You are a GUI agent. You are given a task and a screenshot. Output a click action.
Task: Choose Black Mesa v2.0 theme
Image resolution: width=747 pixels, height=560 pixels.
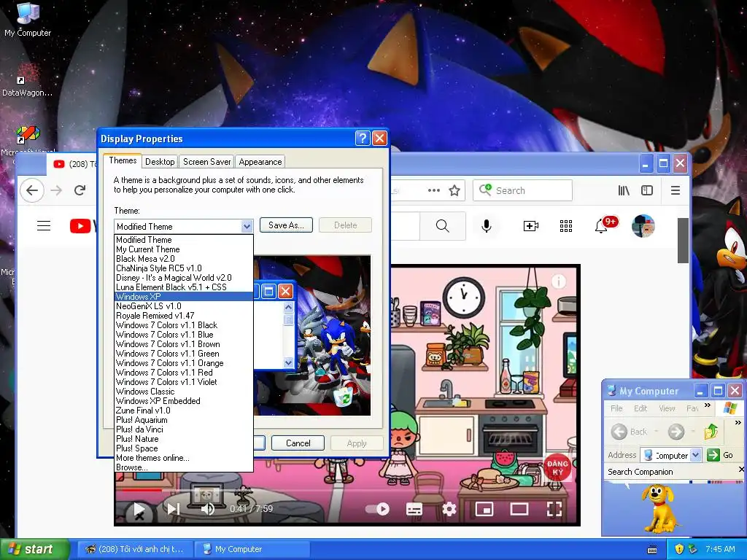(183, 259)
